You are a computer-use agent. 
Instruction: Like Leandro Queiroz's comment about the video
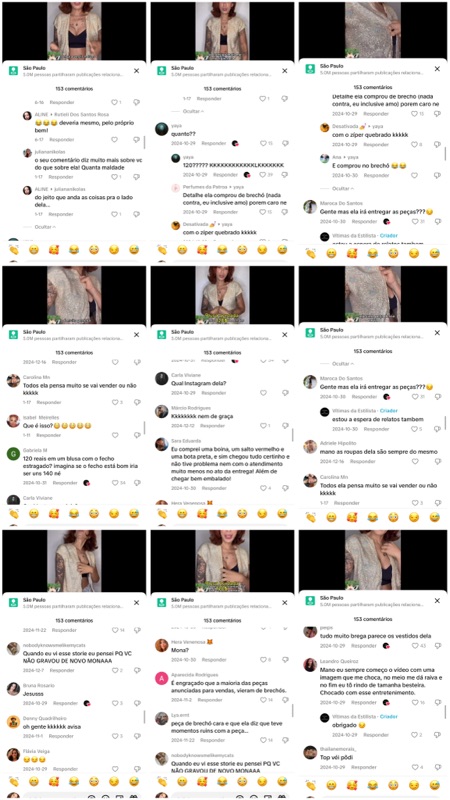point(415,703)
